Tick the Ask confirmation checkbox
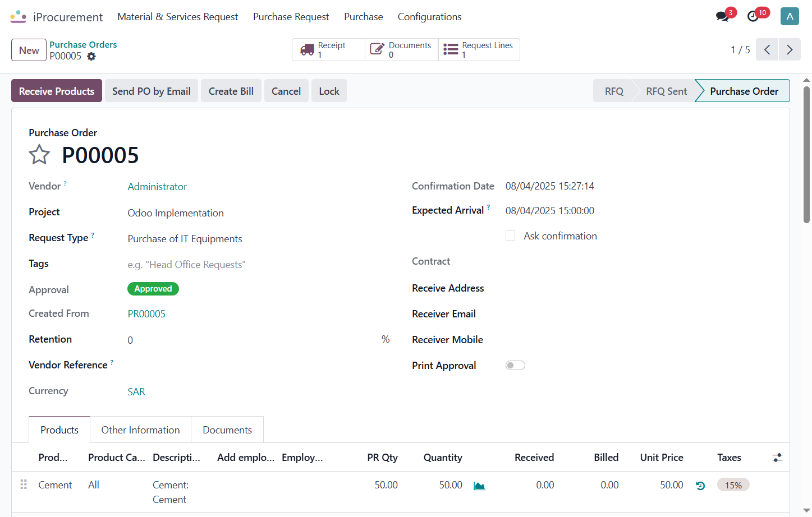The height and width of the screenshot is (517, 812). click(510, 236)
